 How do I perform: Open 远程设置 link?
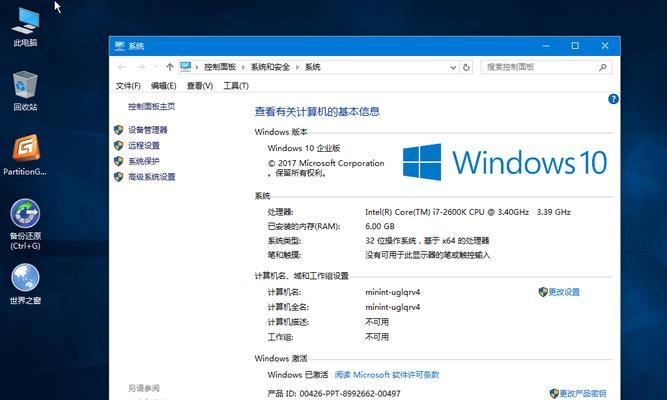tap(144, 146)
